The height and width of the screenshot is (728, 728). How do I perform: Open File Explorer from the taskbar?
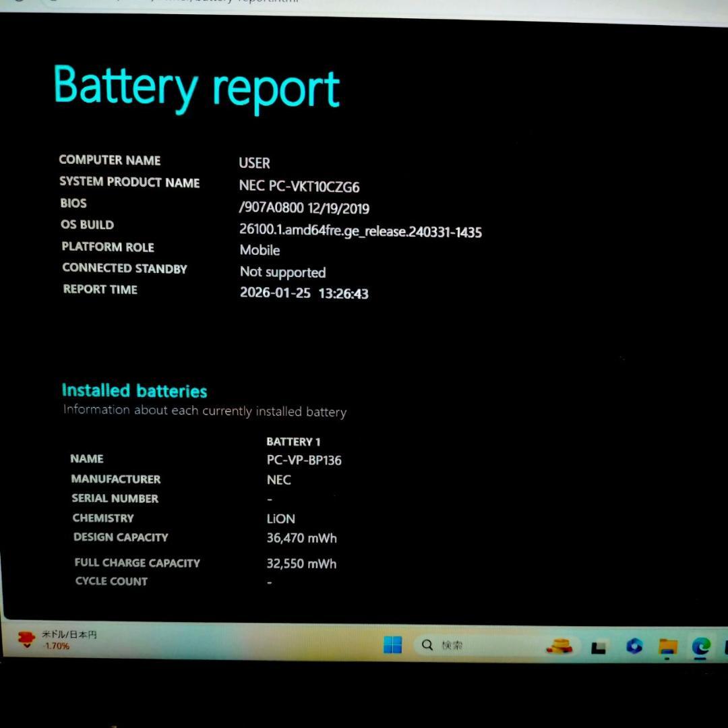point(667,645)
